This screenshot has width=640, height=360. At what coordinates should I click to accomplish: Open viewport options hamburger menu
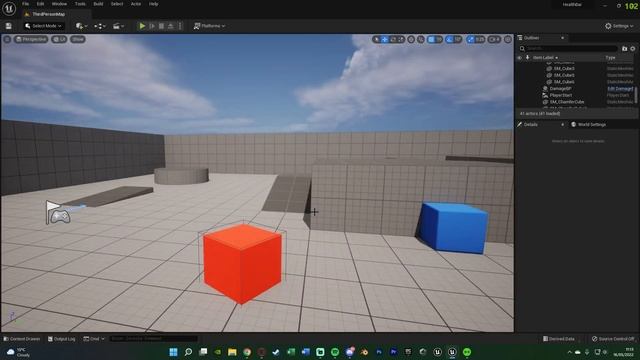click(7, 39)
